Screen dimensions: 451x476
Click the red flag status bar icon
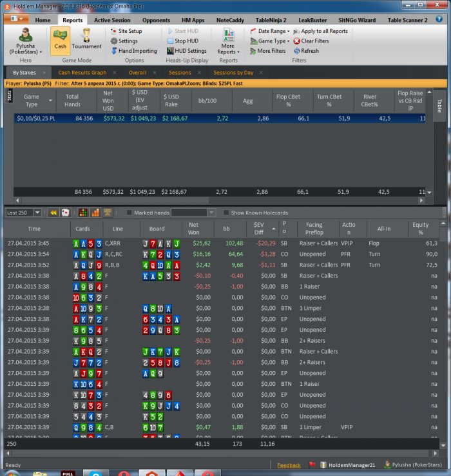click(312, 464)
